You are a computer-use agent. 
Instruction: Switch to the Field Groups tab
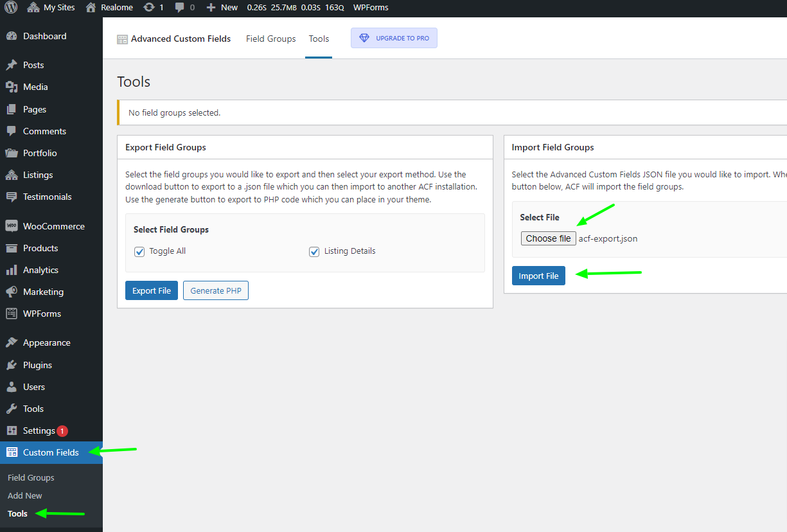coord(270,39)
